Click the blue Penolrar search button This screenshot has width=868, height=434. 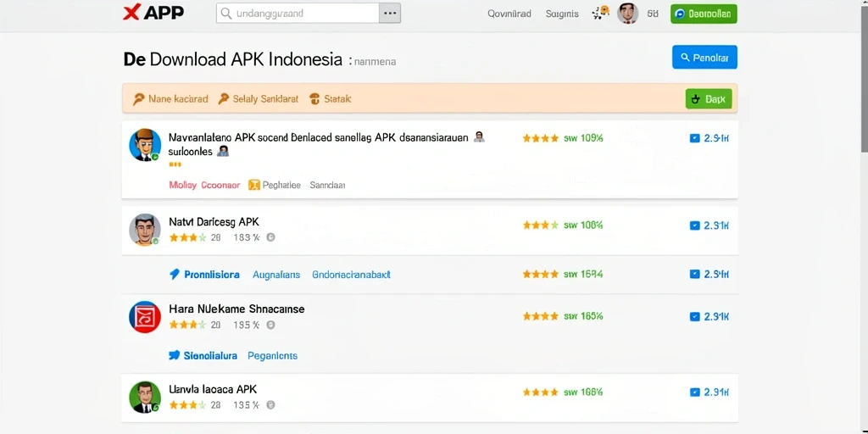(x=704, y=57)
